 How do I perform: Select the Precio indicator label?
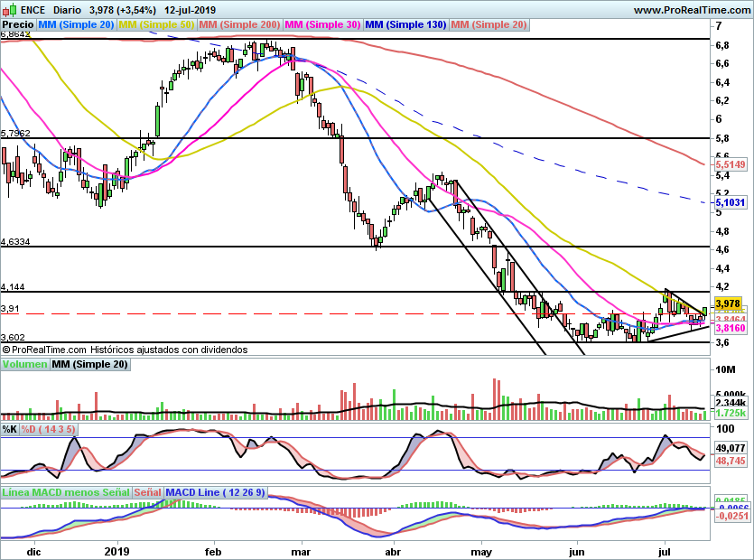pos(18,25)
